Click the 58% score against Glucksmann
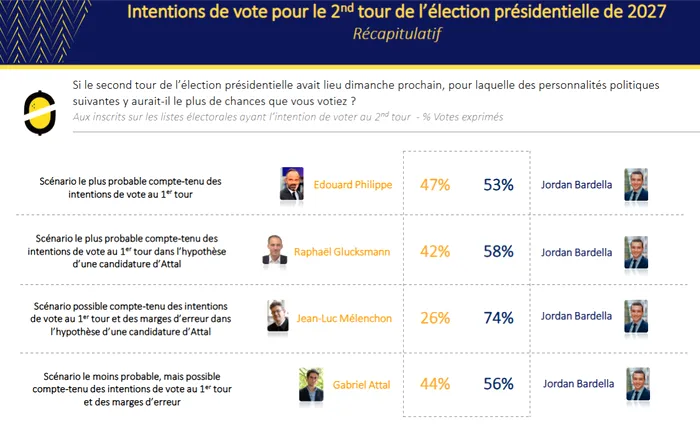This screenshot has width=700, height=446. tap(497, 252)
